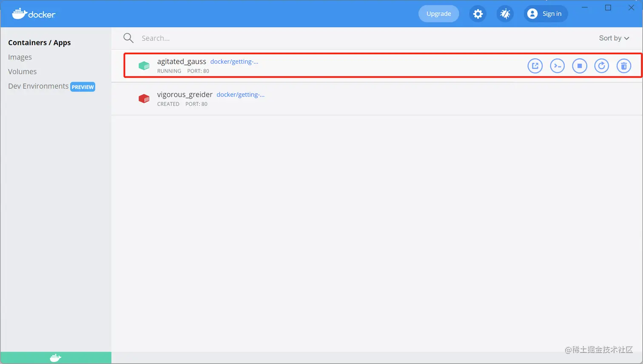643x364 pixels.
Task: Click the whale status icon at bottom
Action: 55,358
